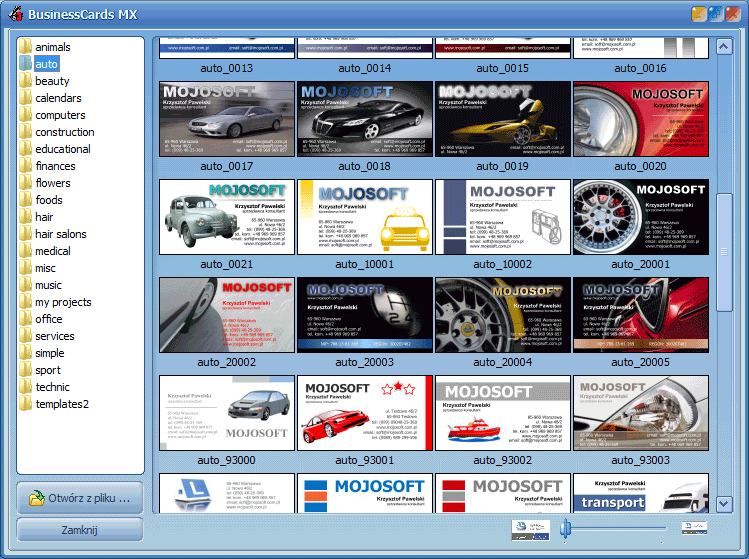Image resolution: width=749 pixels, height=559 pixels.
Task: Click the folder icon beside templates2
Action: tap(25, 404)
